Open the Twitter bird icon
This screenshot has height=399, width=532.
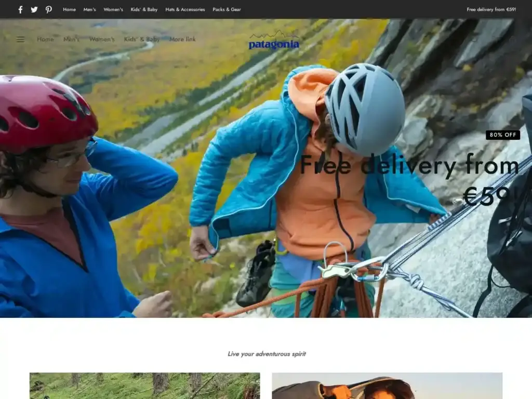pyautogui.click(x=34, y=9)
